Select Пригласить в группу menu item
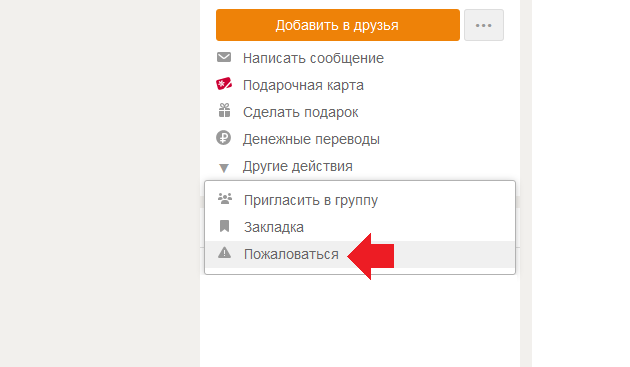 [311, 200]
